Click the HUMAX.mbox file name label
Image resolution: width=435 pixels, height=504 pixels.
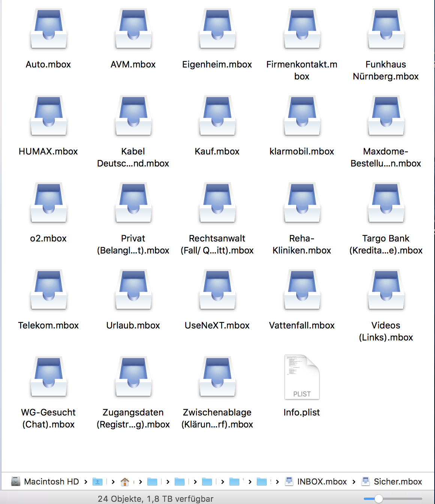point(48,151)
